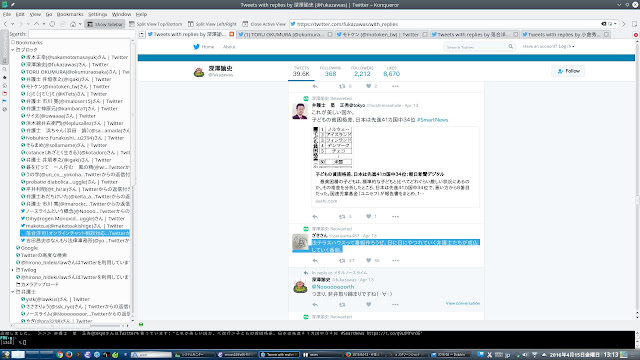Split the view Top/Bottom
This screenshot has height=360, width=640.
pyautogui.click(x=156, y=24)
